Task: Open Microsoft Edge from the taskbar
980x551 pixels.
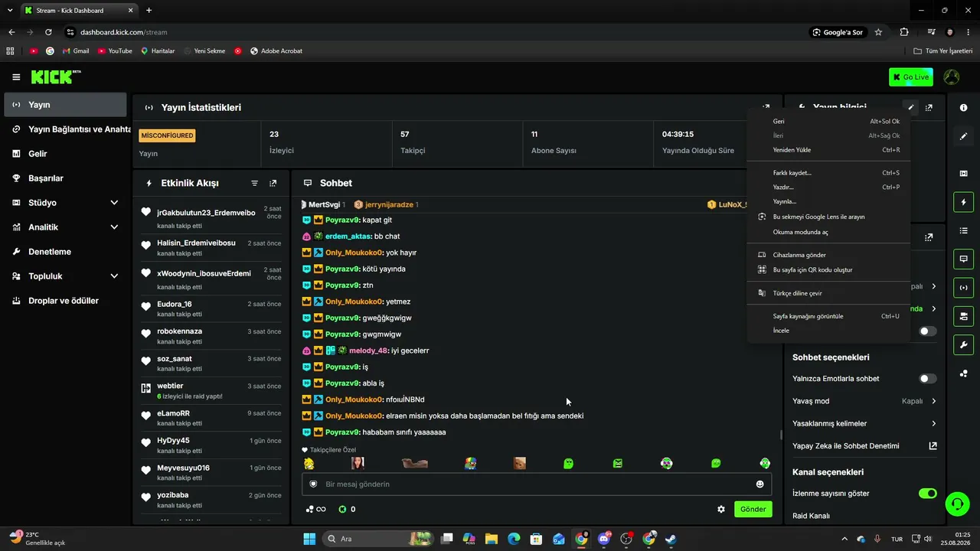Action: point(514,539)
